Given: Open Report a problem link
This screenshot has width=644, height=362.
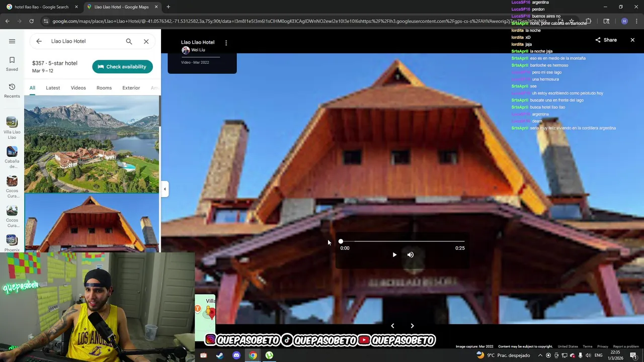Looking at the screenshot, I should [626, 346].
